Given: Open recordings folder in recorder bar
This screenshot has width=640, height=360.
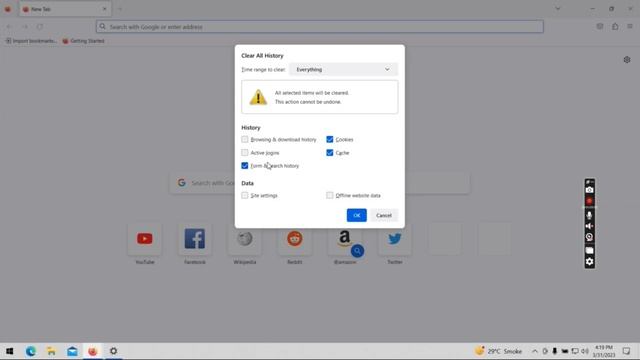Looking at the screenshot, I should click(x=589, y=250).
